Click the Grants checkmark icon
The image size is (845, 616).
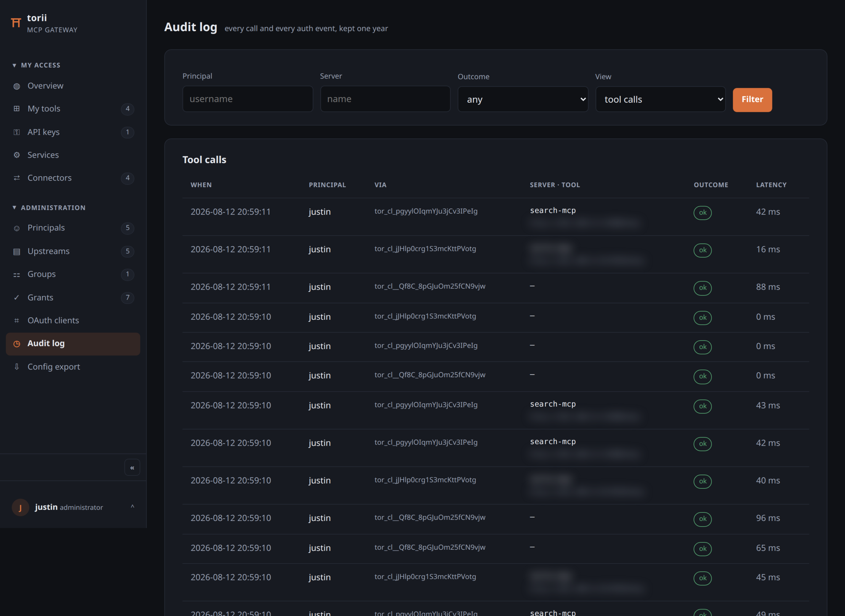pyautogui.click(x=17, y=298)
